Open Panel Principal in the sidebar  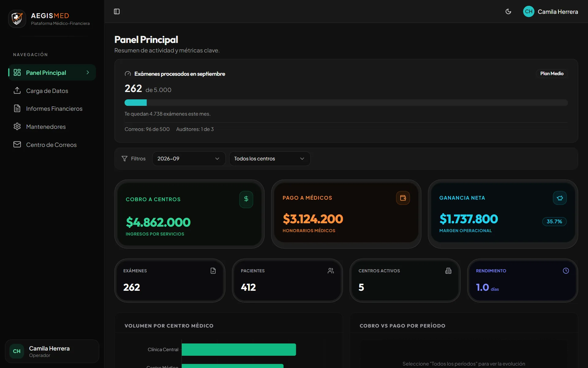(x=52, y=73)
